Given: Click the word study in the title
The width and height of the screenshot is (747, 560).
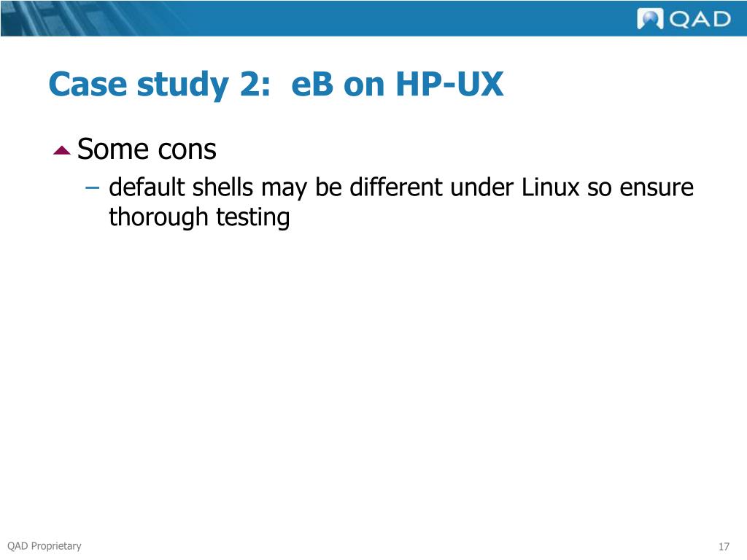Looking at the screenshot, I should (182, 85).
